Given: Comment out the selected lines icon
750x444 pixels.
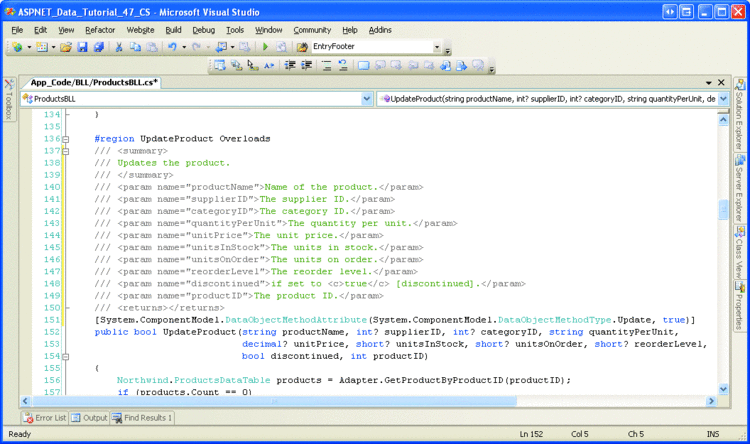Looking at the screenshot, I should (327, 66).
